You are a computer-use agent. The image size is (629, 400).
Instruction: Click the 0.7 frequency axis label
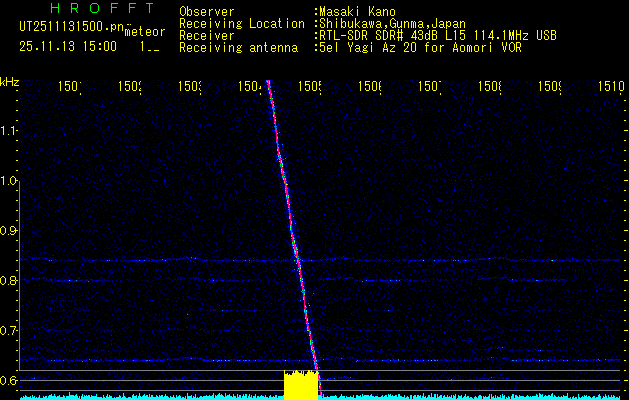9,330
